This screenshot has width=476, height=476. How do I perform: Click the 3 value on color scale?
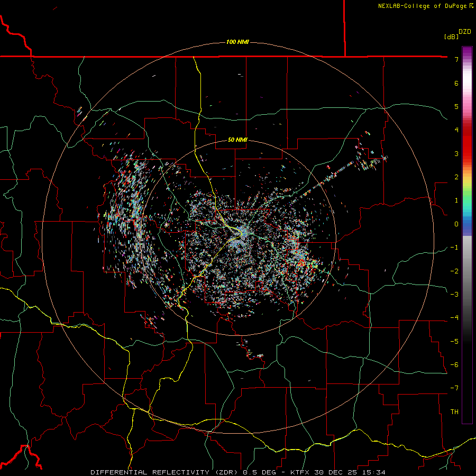[456, 153]
